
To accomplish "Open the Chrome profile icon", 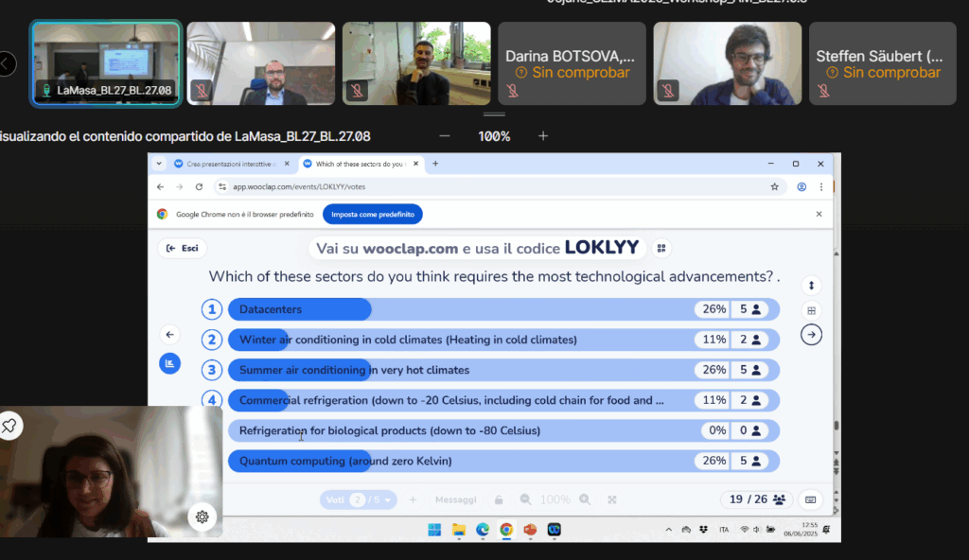I will [x=802, y=186].
